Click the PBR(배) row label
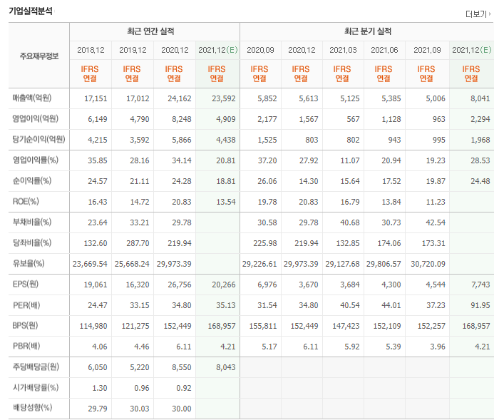This screenshot has height=420, width=504. pos(26,346)
